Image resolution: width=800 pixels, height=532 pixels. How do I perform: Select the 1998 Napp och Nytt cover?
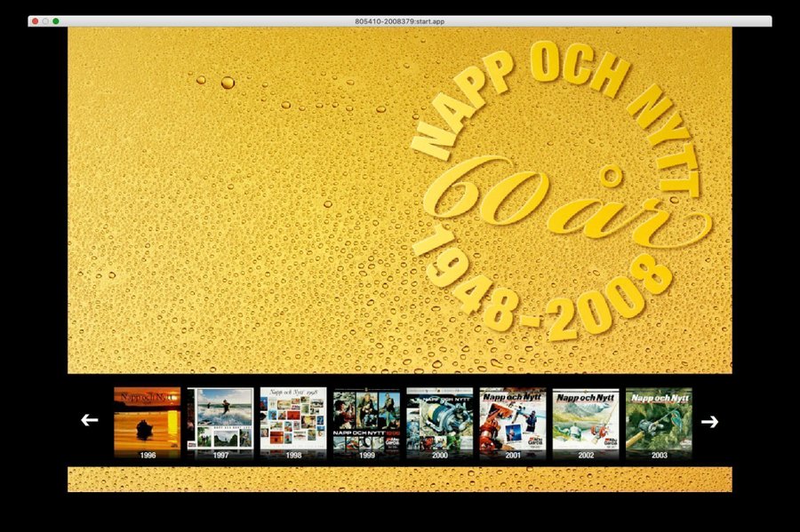click(x=293, y=423)
